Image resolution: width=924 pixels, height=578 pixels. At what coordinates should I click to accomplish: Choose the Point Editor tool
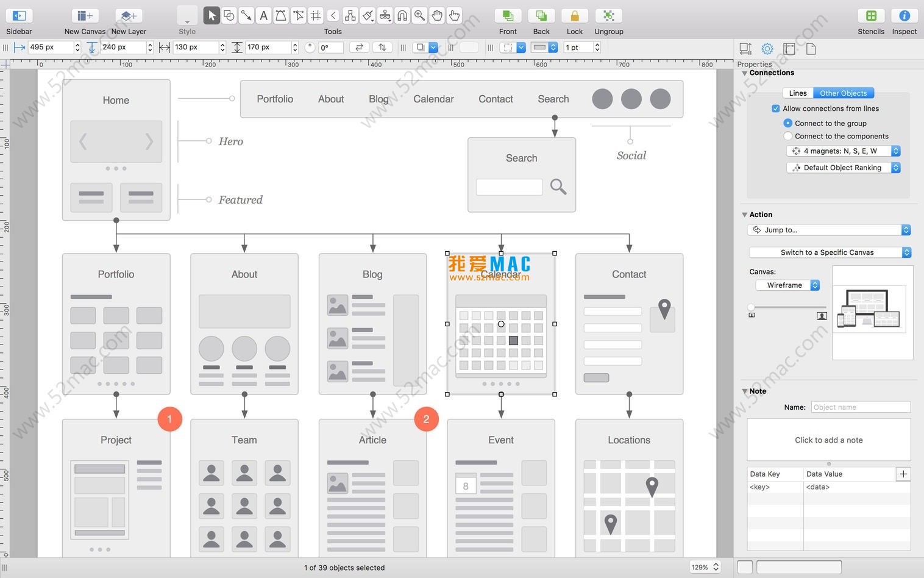pyautogui.click(x=299, y=16)
